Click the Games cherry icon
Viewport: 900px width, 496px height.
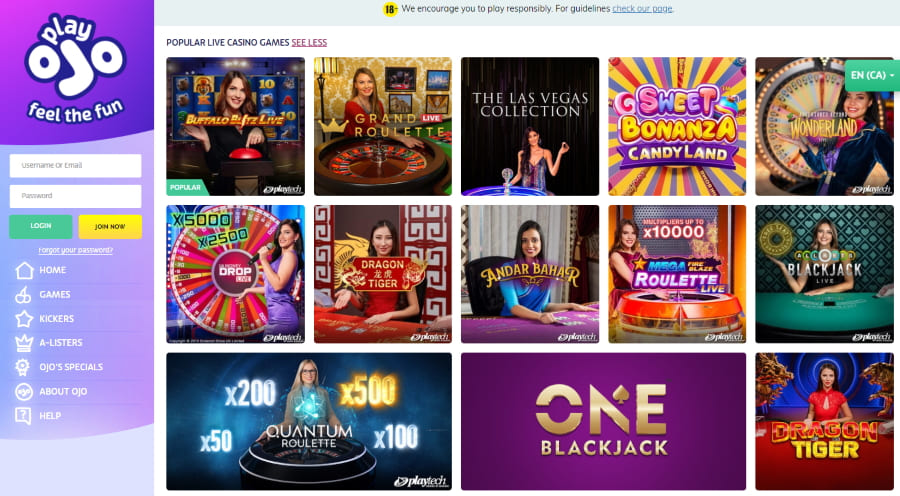[x=24, y=294]
